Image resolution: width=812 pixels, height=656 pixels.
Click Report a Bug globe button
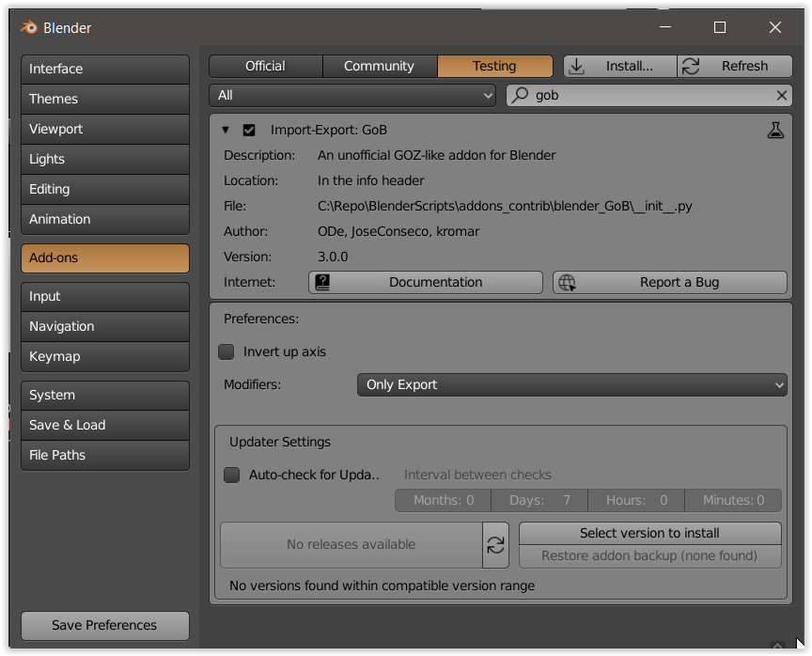tap(669, 282)
